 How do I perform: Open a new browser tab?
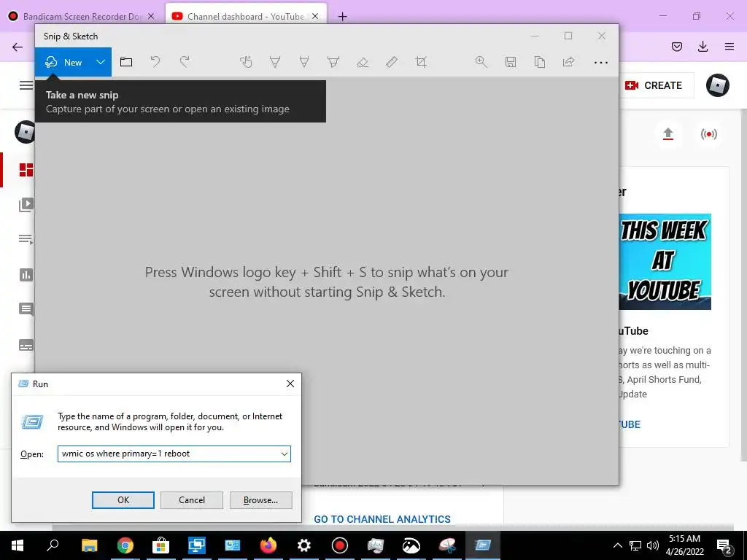pos(343,17)
